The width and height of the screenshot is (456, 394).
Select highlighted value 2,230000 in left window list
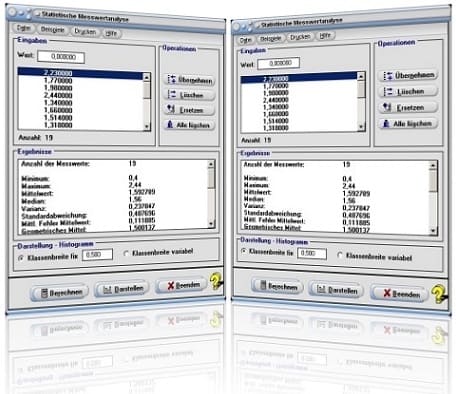[80, 73]
